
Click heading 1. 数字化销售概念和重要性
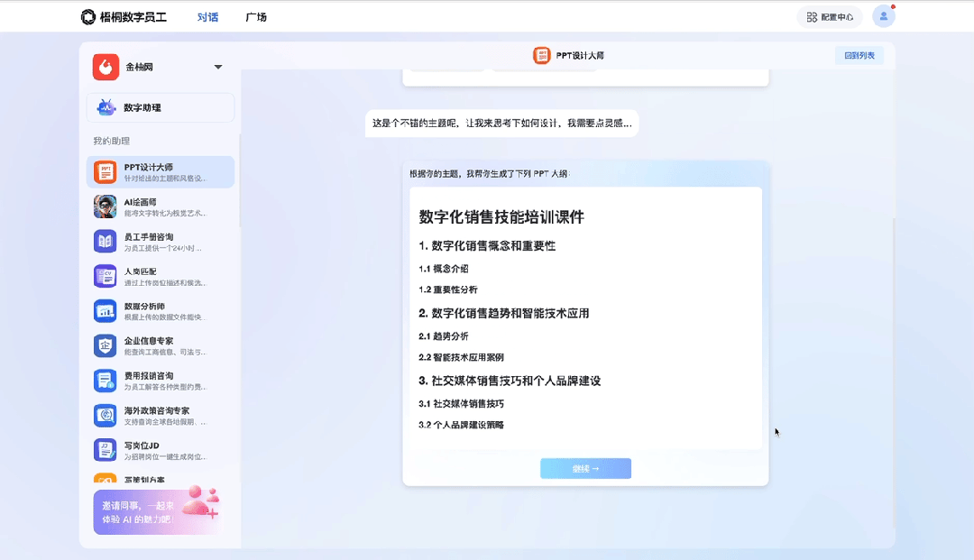tap(487, 246)
